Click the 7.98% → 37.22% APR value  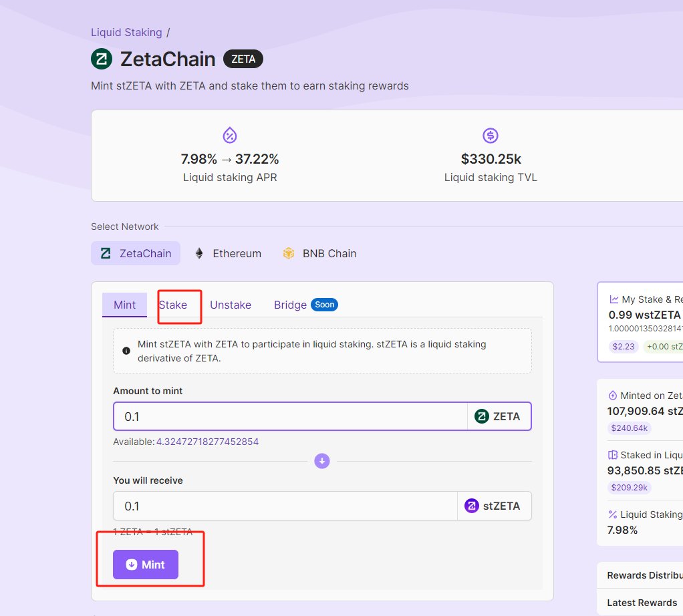click(230, 159)
